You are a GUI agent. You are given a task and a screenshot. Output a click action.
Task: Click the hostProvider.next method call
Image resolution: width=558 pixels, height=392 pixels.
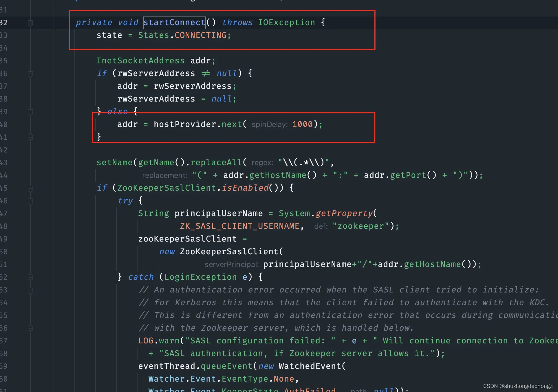point(231,124)
